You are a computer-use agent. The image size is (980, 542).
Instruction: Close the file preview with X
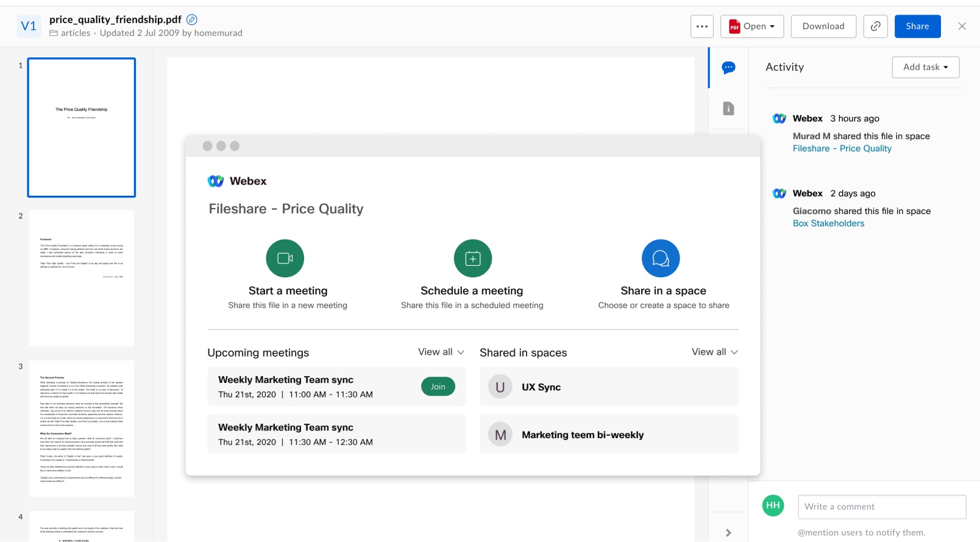(x=962, y=26)
